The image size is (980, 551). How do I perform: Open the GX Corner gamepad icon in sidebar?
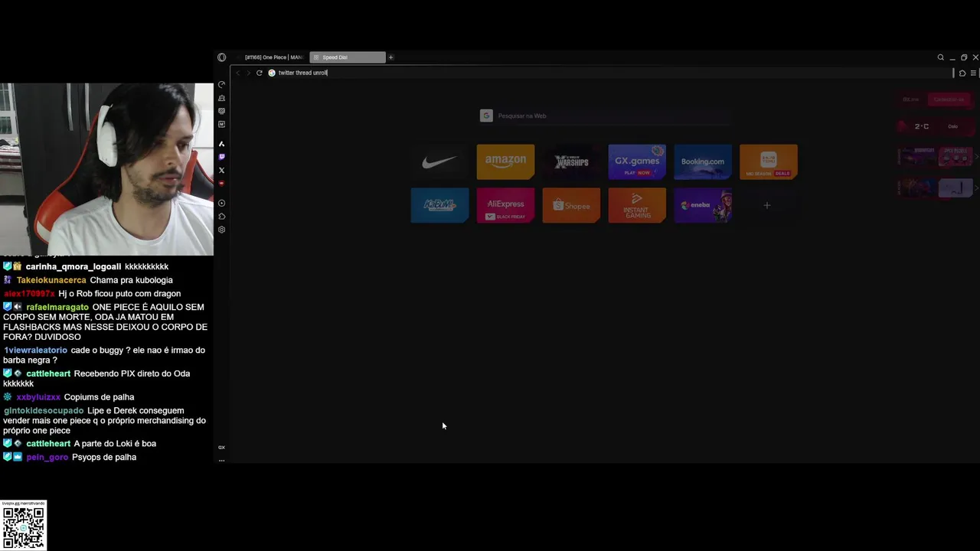(x=222, y=111)
